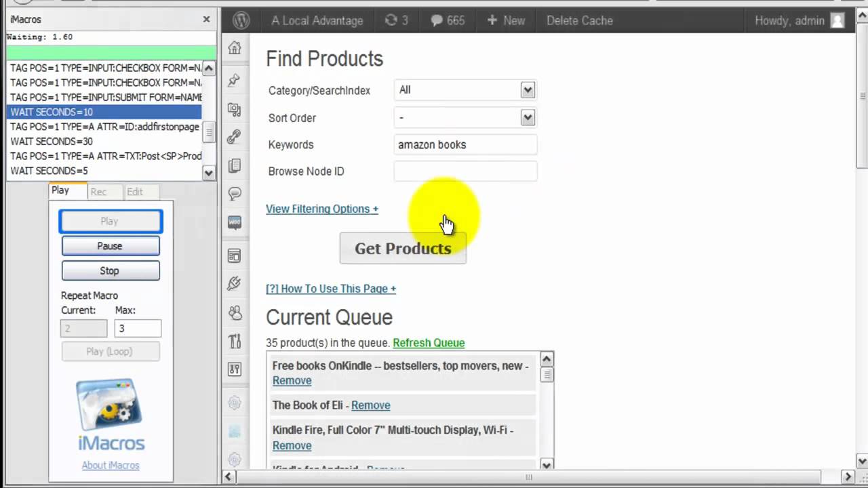
Task: Click the iMacros logo image
Action: [x=110, y=415]
